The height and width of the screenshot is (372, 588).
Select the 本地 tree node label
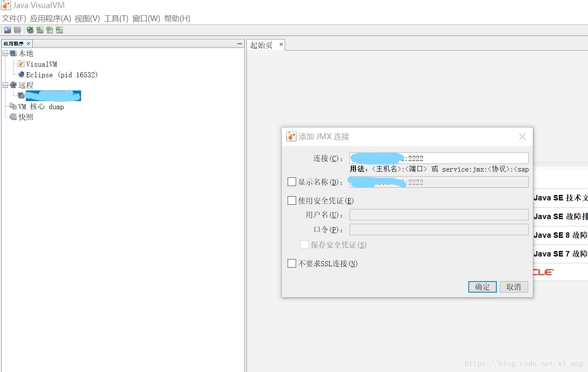tap(26, 53)
